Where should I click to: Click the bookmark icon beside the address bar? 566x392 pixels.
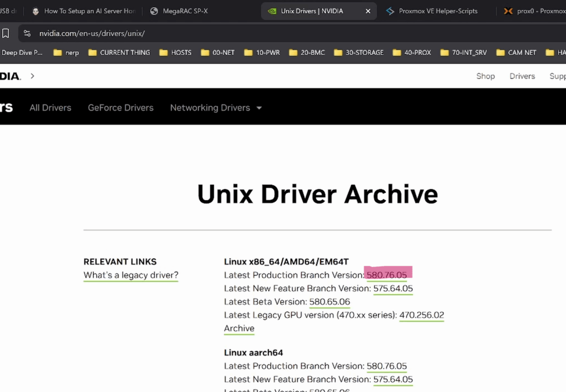point(6,33)
